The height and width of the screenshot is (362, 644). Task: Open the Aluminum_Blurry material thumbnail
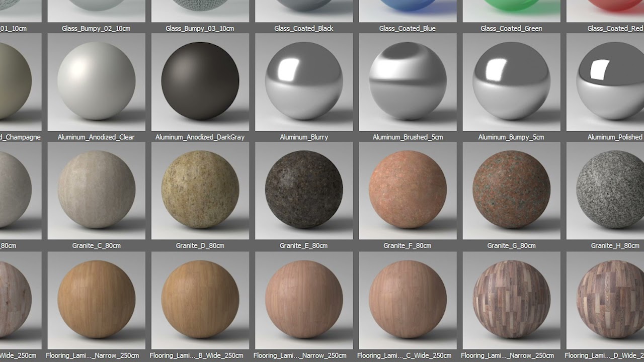pyautogui.click(x=304, y=82)
